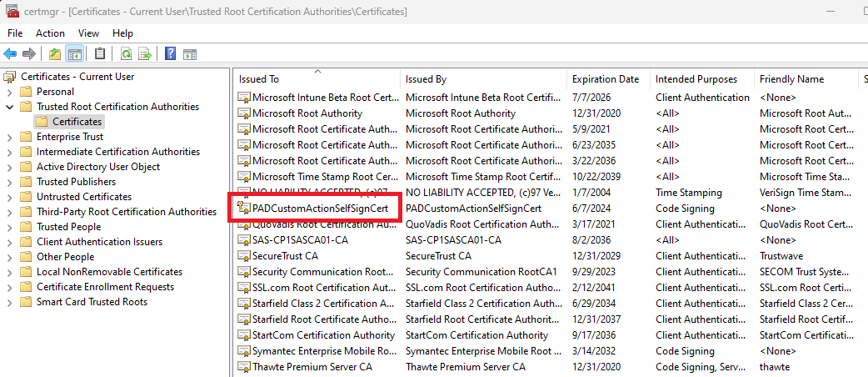Click certificate icon for Microsoft Time Stamp Root
Image resolution: width=868 pixels, height=377 pixels.
click(x=243, y=177)
